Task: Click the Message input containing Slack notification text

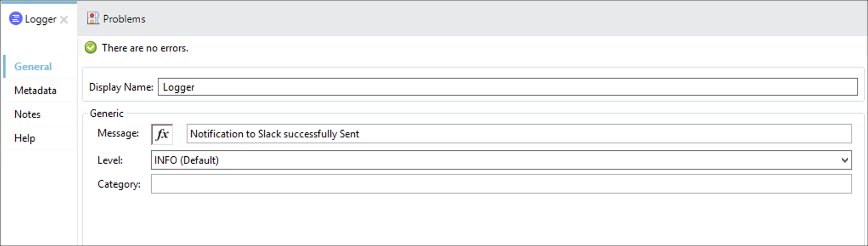Action: point(519,134)
